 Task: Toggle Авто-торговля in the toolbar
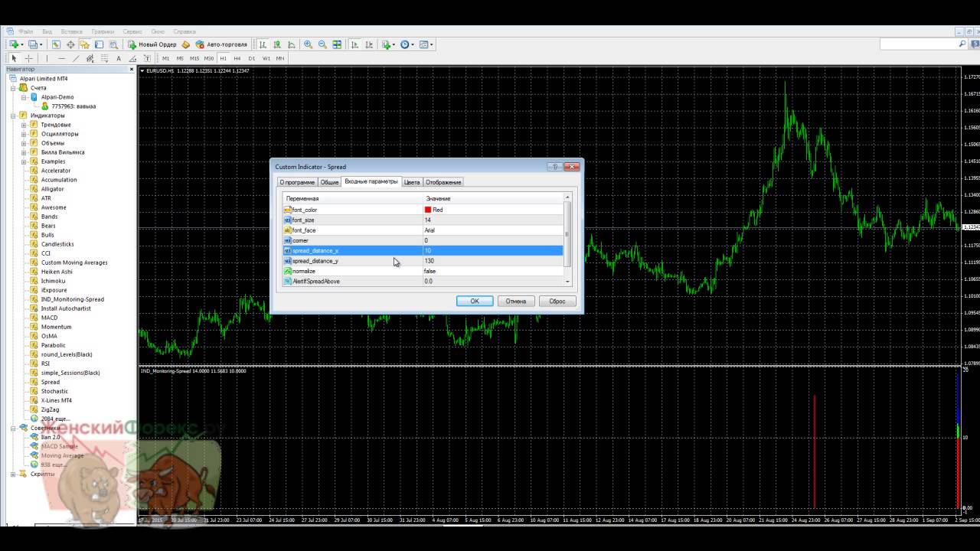tap(221, 44)
